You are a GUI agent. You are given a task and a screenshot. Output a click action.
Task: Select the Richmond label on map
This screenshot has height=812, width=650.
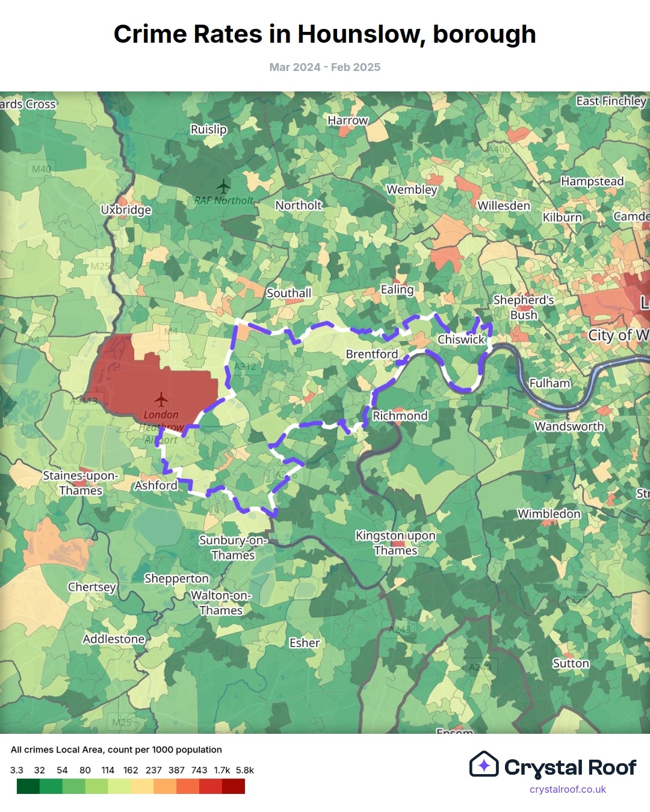[x=400, y=416]
